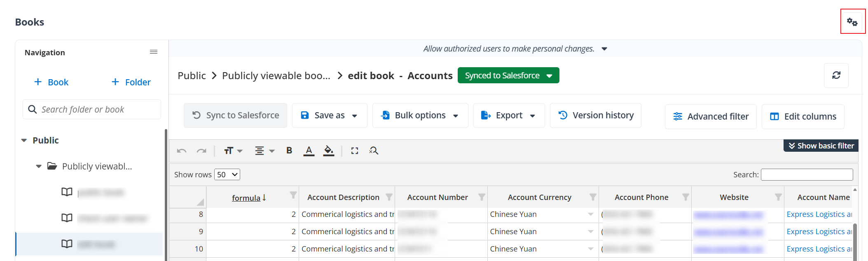The width and height of the screenshot is (868, 261).
Task: Click the table Search input field
Action: (x=806, y=174)
